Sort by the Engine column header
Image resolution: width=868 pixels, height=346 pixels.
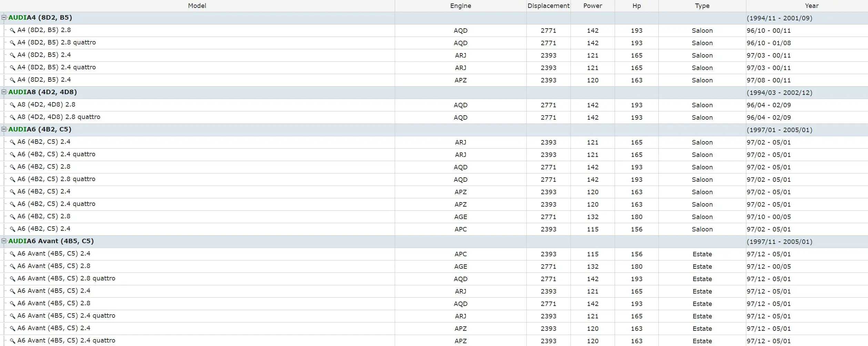coord(461,6)
